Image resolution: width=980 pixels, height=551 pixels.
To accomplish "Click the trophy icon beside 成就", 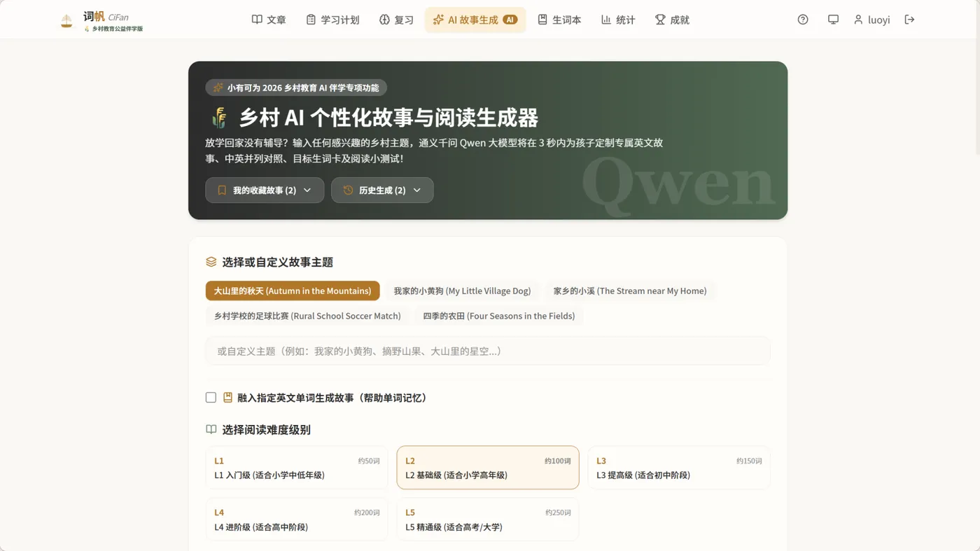I will 660,20.
